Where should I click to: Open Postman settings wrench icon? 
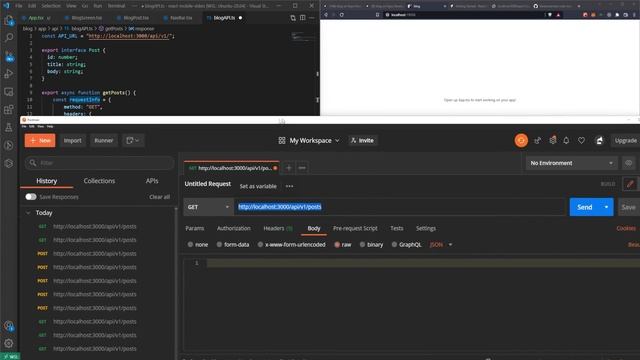click(x=553, y=140)
